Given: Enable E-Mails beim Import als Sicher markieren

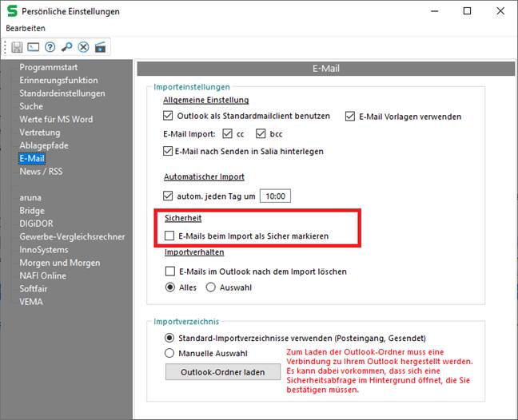Looking at the screenshot, I should point(169,236).
